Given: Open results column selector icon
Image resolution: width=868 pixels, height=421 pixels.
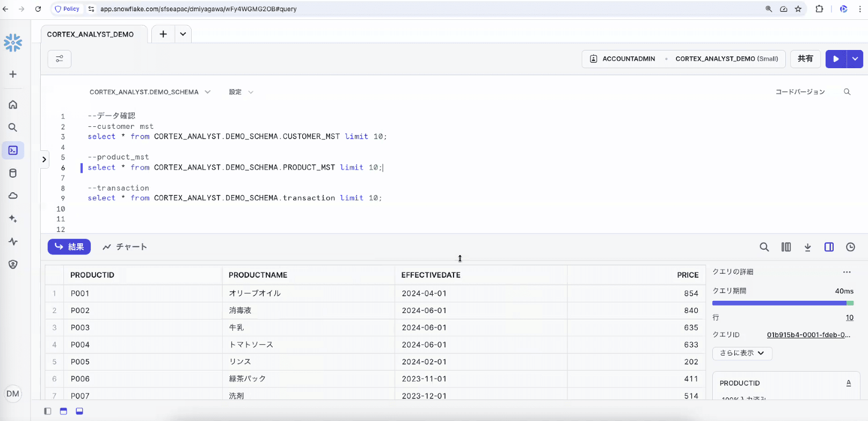Looking at the screenshot, I should point(786,247).
